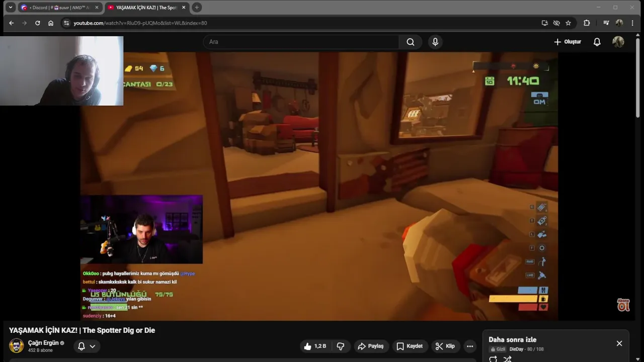Expand subscription notification bell dropdown
The width and height of the screenshot is (644, 362).
tap(87, 346)
